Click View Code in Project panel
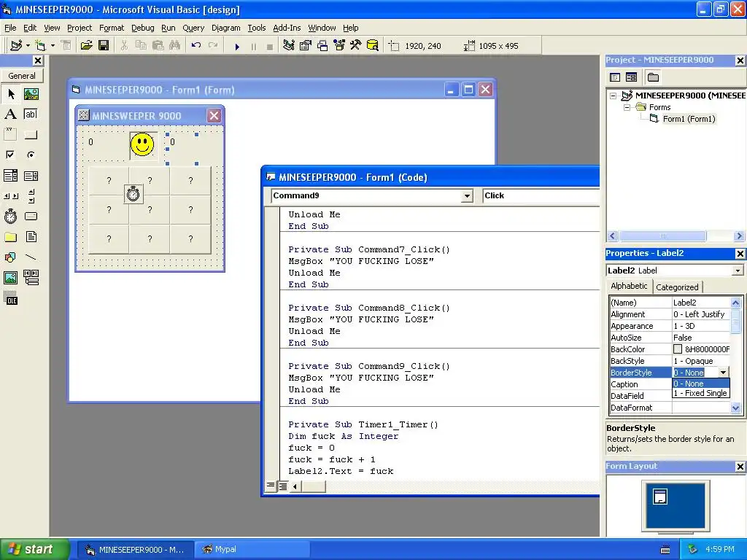Viewport: 747px width, 560px height. click(615, 77)
